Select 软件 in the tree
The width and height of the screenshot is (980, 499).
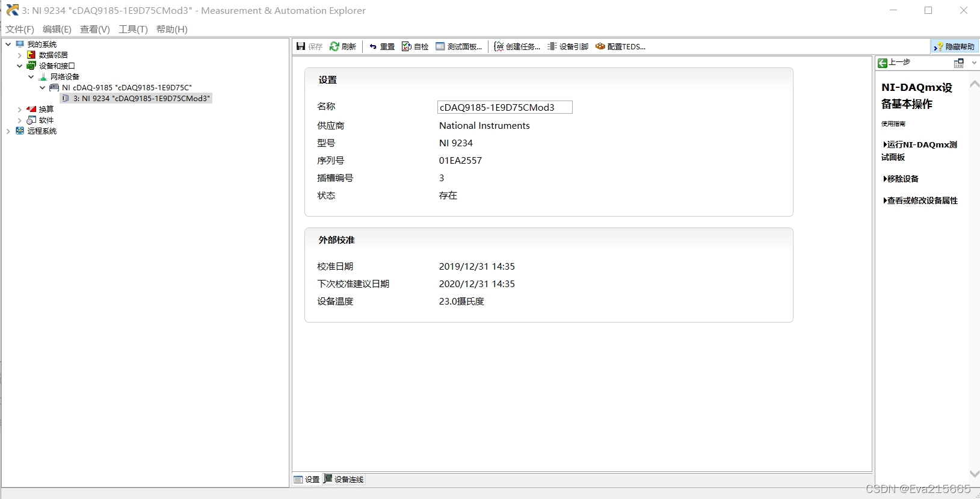(46, 120)
